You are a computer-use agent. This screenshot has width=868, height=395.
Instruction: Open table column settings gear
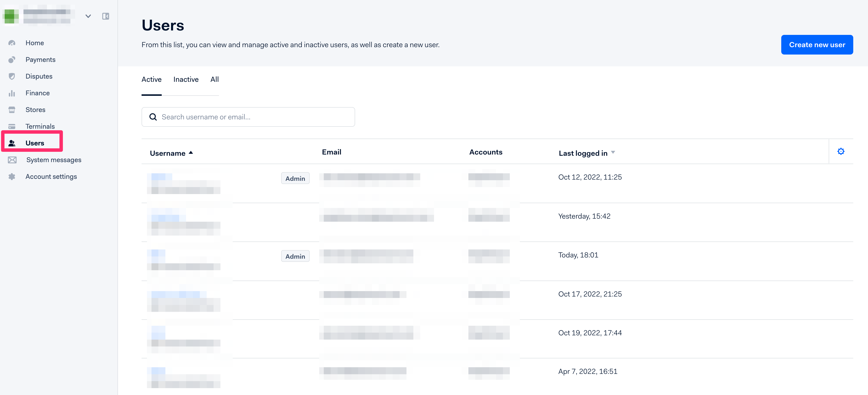pyautogui.click(x=841, y=152)
